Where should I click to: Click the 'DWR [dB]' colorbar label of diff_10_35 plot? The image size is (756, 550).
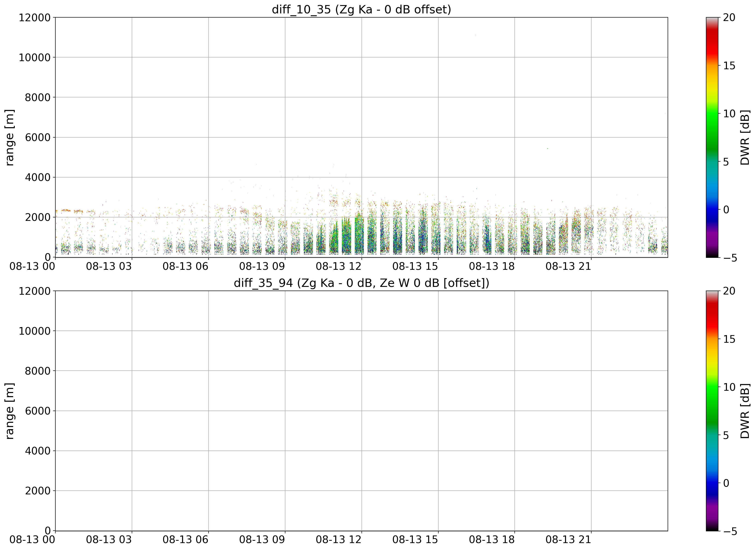[745, 137]
